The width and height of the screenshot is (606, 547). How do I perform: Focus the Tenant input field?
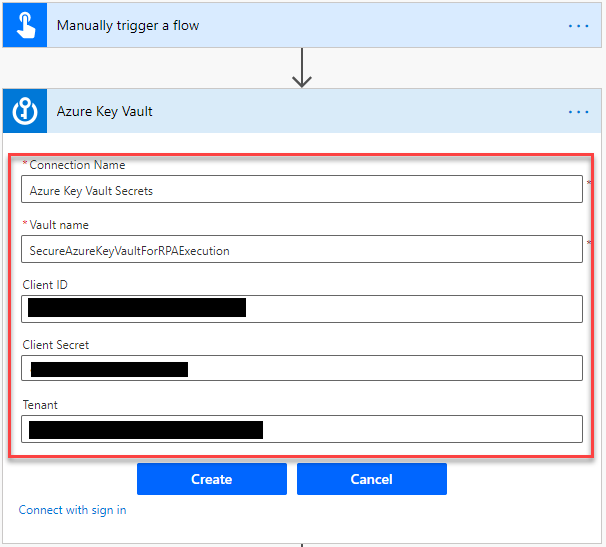point(302,429)
